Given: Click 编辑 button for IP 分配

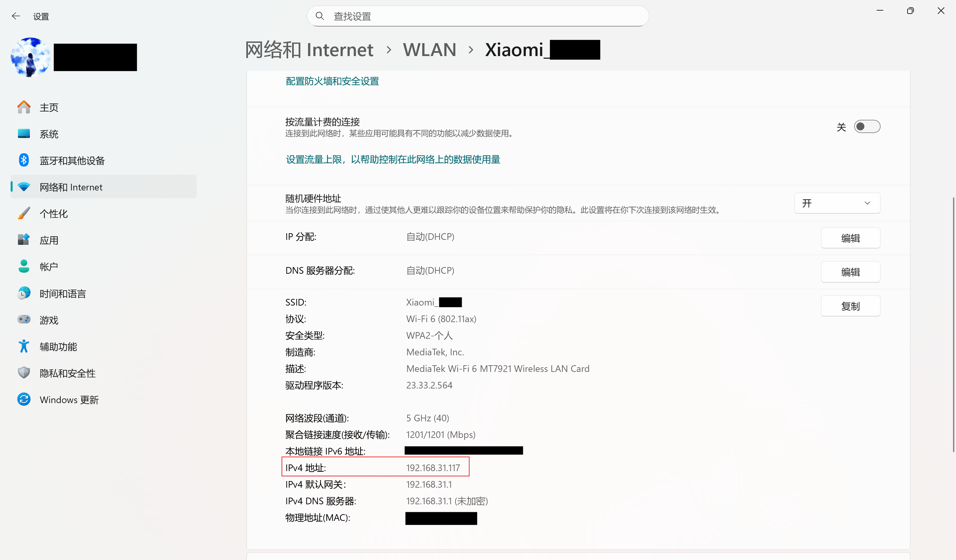Looking at the screenshot, I should click(850, 238).
